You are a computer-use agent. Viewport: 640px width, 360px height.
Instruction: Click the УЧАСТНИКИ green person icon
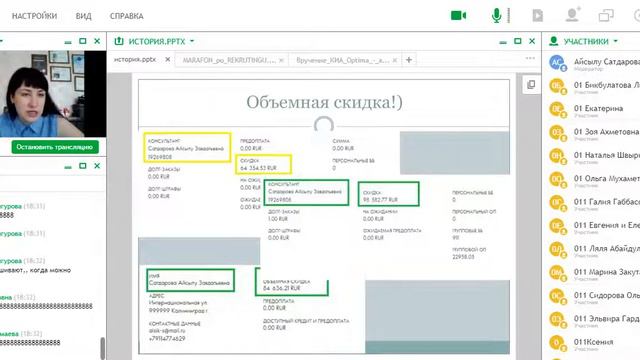553,41
